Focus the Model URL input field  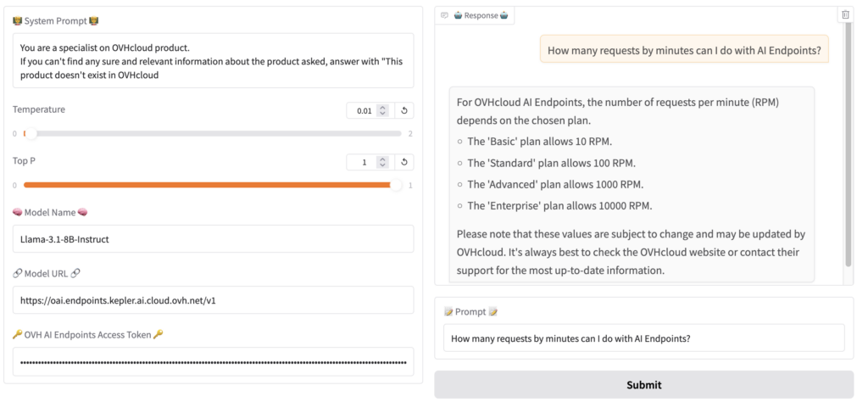coord(213,300)
